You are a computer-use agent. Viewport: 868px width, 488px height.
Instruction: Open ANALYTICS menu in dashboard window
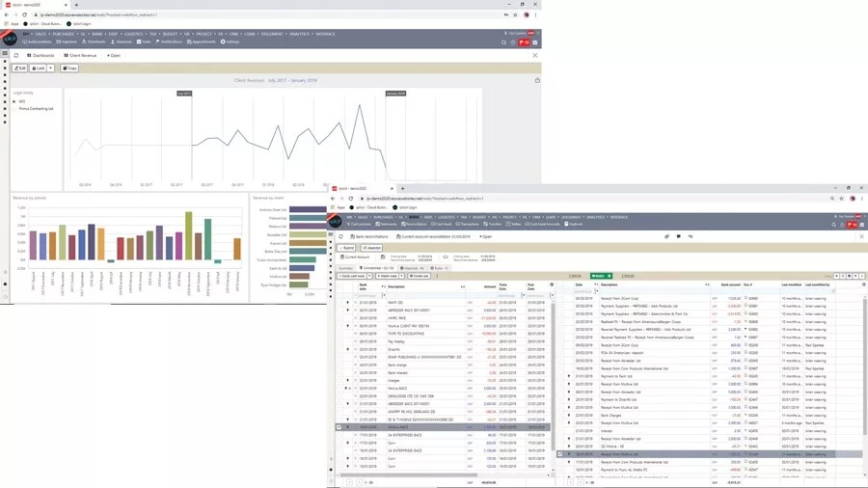(301, 34)
